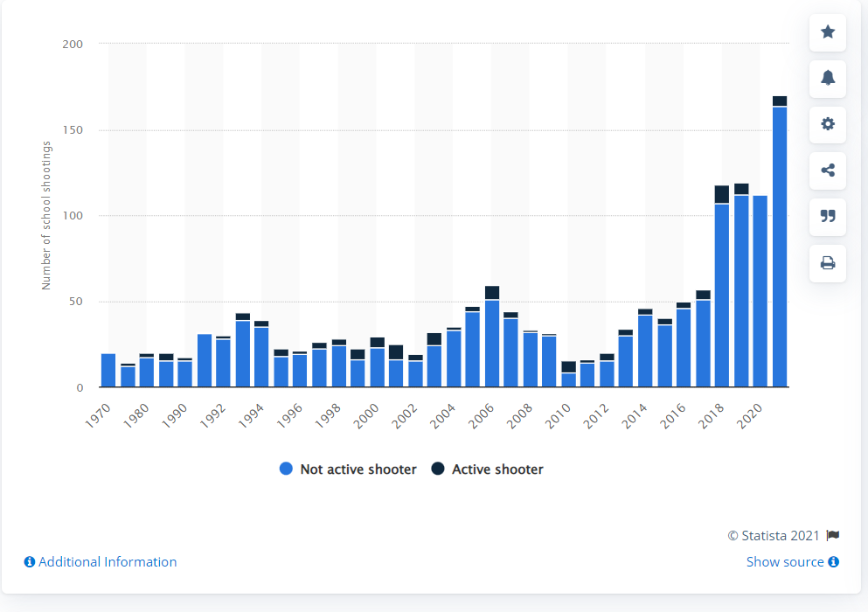Screen dimensions: 868x612
Task: Open the Additional Information link
Action: coord(108,562)
